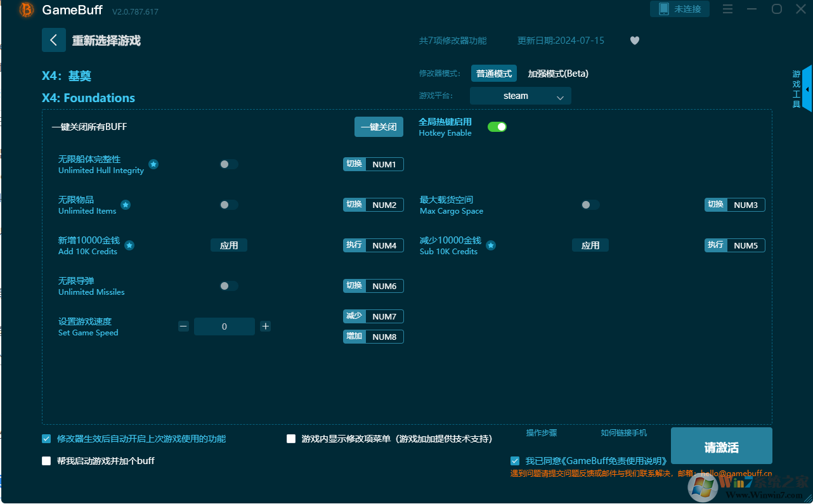This screenshot has height=504, width=813.
Task: Click the game speed value input field
Action: (224, 326)
